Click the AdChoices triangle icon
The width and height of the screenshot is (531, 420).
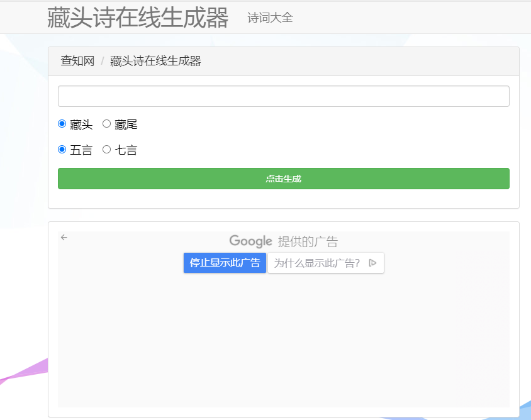[372, 263]
